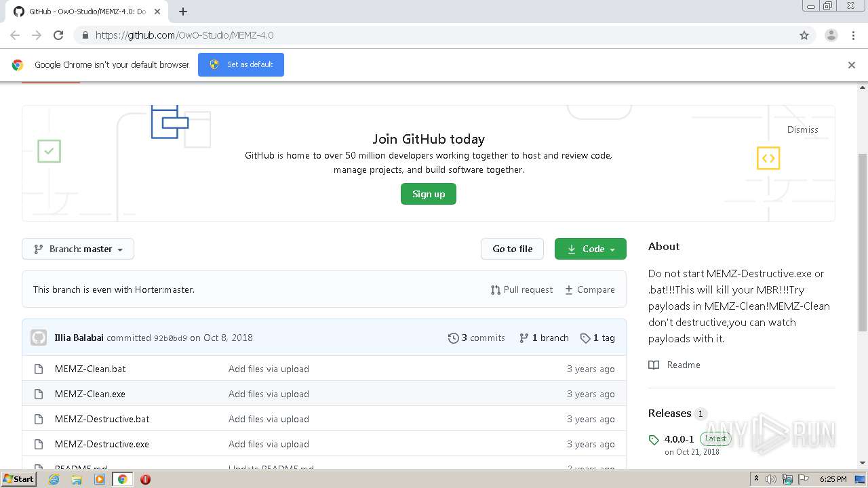Click the clock history icon by 3 commits

[453, 338]
